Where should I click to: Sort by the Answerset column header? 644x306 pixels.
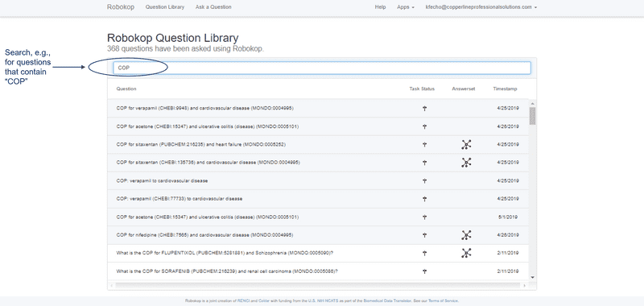[464, 89]
